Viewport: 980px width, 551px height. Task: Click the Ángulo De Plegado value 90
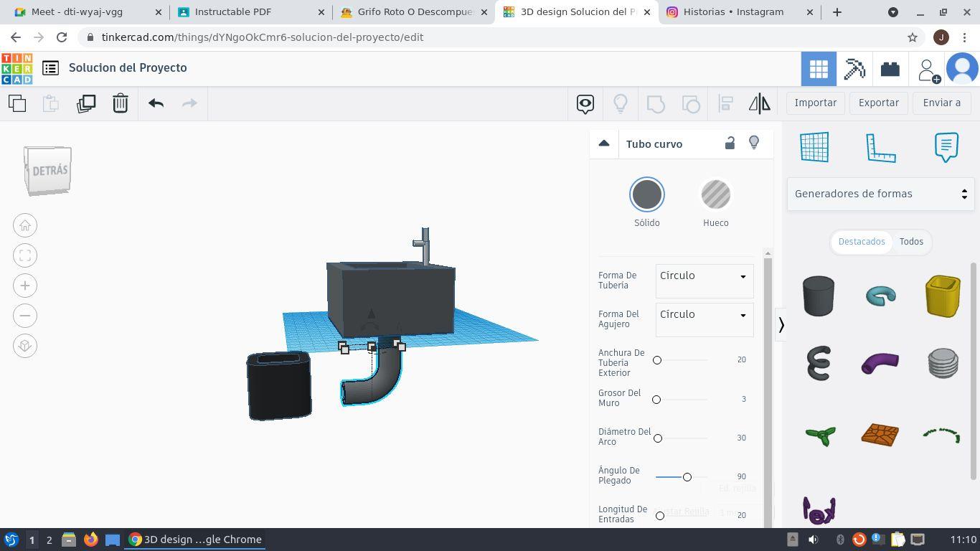(x=742, y=476)
